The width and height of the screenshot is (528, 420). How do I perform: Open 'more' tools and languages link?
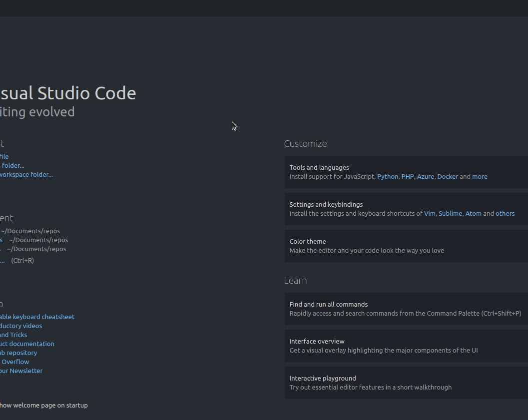click(x=480, y=177)
